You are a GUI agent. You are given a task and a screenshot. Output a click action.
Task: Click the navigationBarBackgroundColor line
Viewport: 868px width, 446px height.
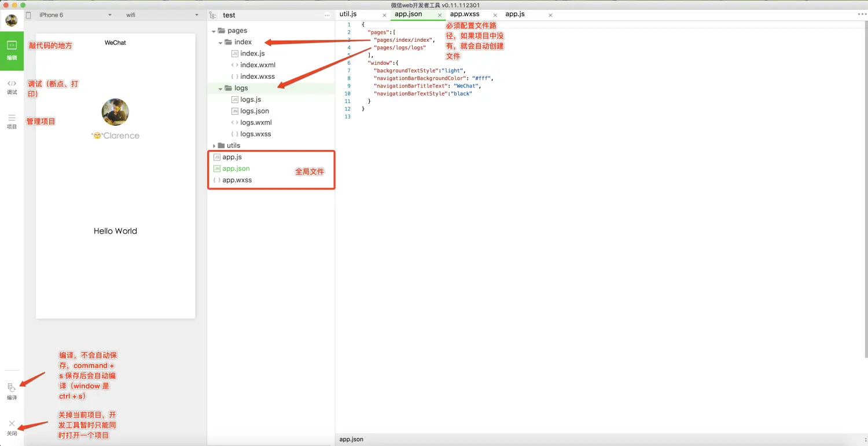(x=433, y=78)
